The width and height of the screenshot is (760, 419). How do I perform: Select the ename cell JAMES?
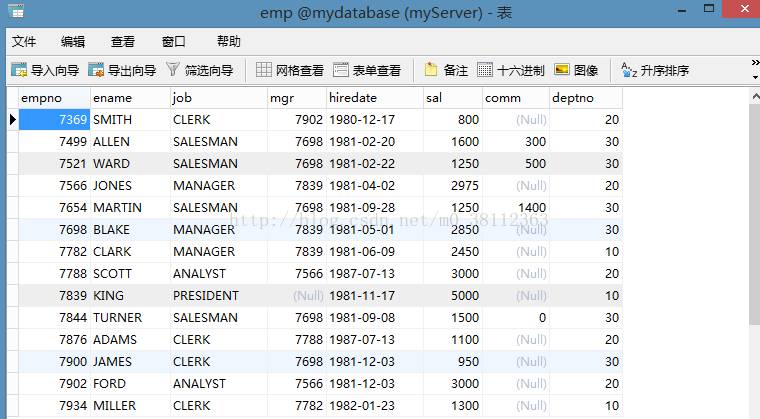(130, 361)
